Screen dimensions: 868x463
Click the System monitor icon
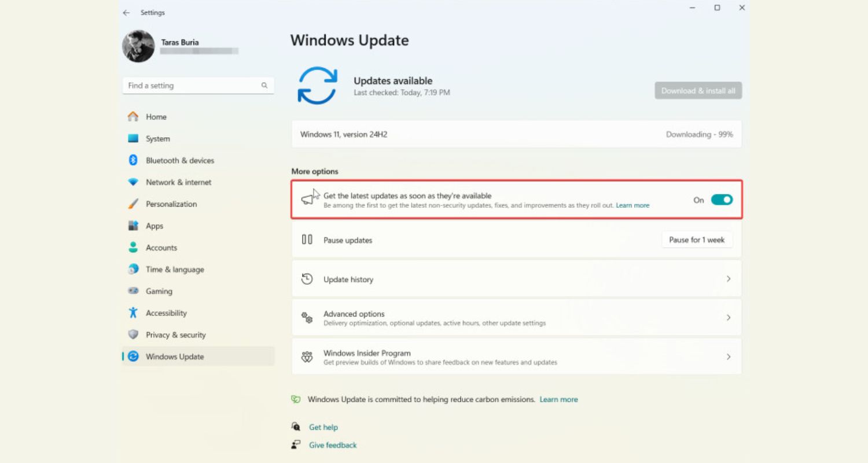tap(133, 138)
